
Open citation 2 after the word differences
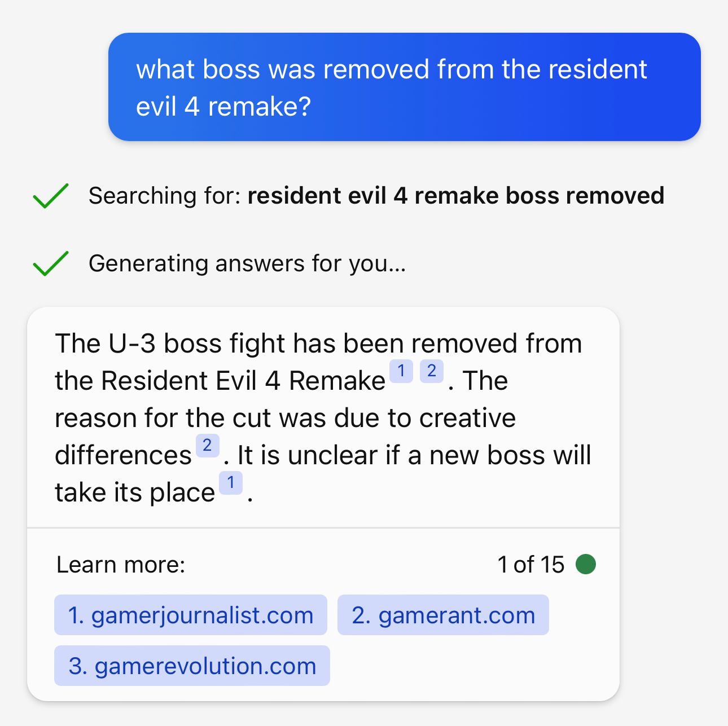[207, 446]
